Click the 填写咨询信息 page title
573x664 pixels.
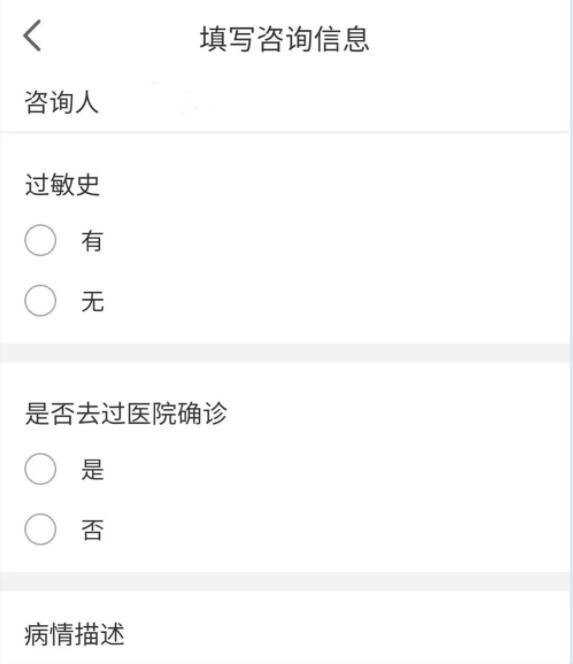click(285, 39)
